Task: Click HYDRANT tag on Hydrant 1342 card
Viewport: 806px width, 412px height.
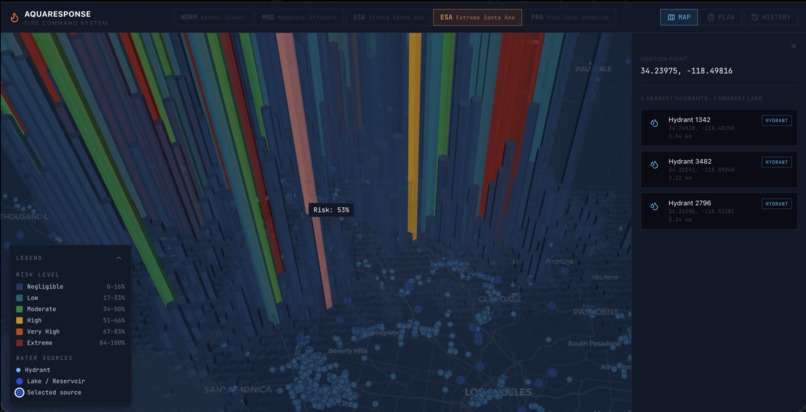Action: click(776, 121)
